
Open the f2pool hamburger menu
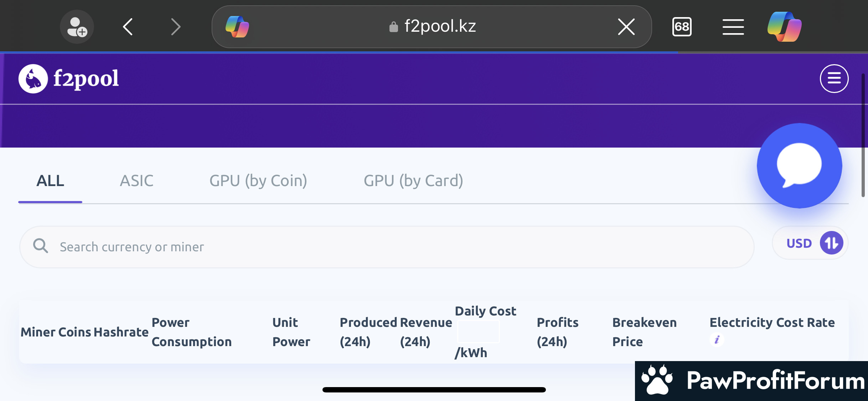pos(834,78)
